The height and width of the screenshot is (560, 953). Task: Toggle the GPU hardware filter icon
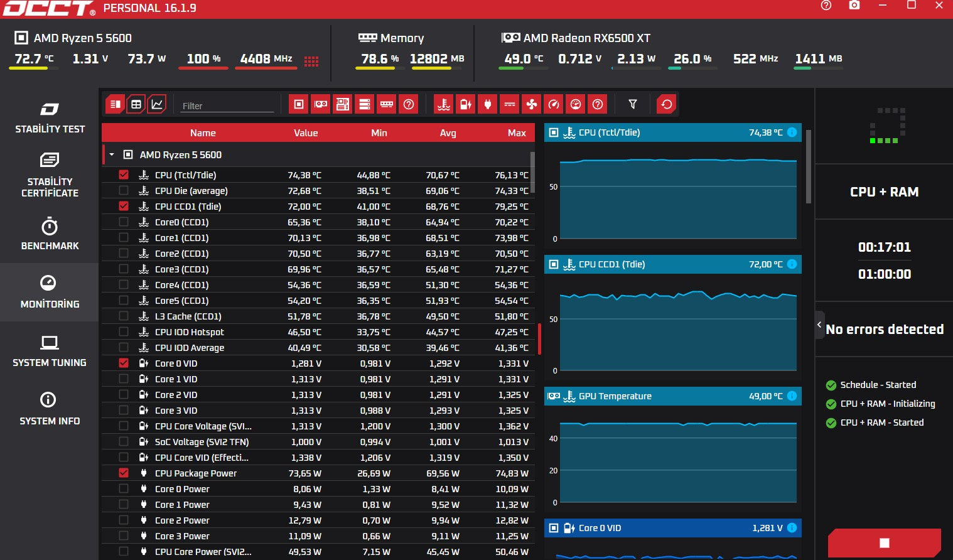click(321, 104)
